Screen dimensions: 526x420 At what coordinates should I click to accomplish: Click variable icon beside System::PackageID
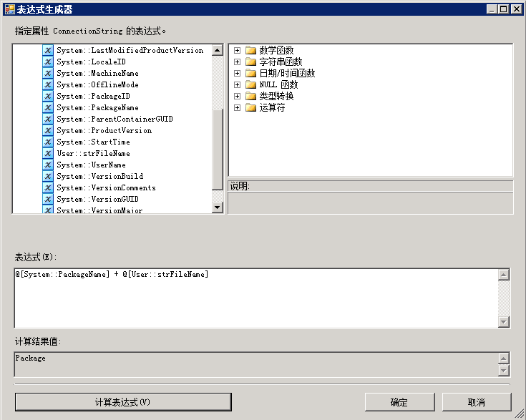click(48, 96)
